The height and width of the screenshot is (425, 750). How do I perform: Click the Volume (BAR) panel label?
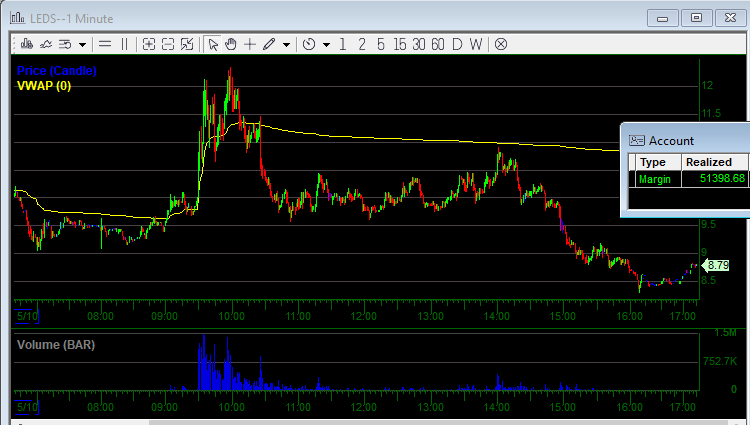click(x=55, y=345)
